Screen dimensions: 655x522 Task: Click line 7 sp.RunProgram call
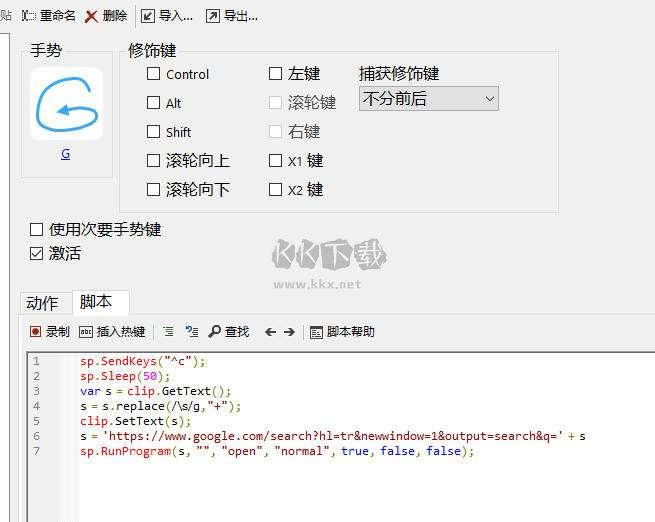click(x=277, y=451)
